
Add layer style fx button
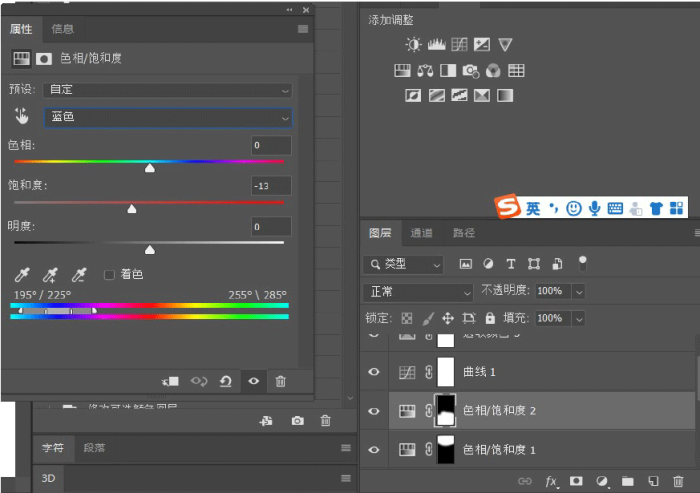click(x=551, y=481)
